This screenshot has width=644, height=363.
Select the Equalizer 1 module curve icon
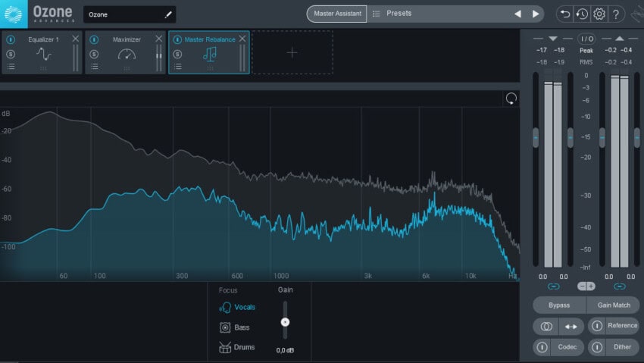(x=43, y=54)
